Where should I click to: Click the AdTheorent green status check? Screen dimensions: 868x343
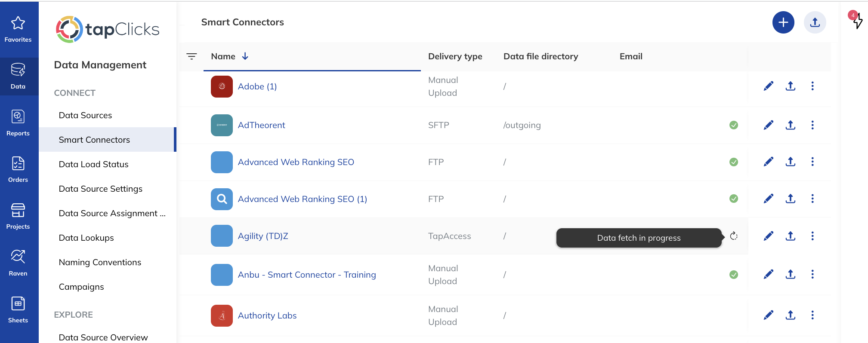[734, 125]
